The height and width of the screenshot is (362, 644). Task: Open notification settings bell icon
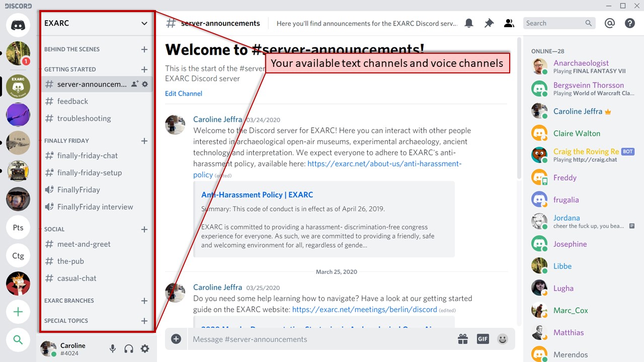(469, 23)
